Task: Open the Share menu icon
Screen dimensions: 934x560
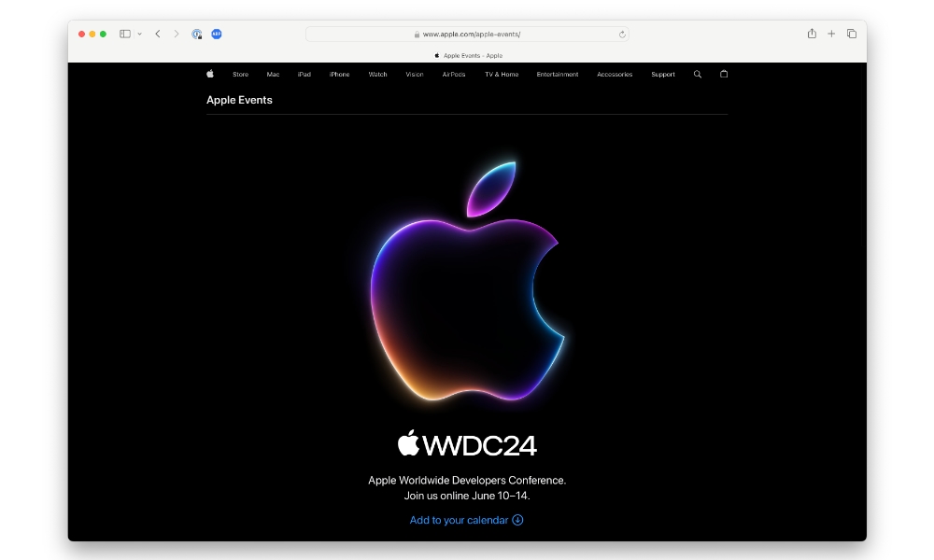Action: 812,34
